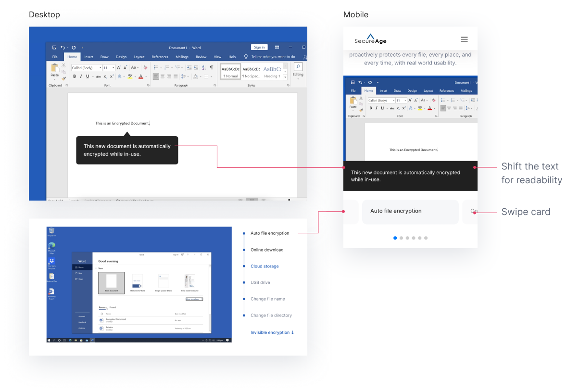Click Redo icon in desktop Word title bar
The width and height of the screenshot is (567, 392).
[74, 47]
